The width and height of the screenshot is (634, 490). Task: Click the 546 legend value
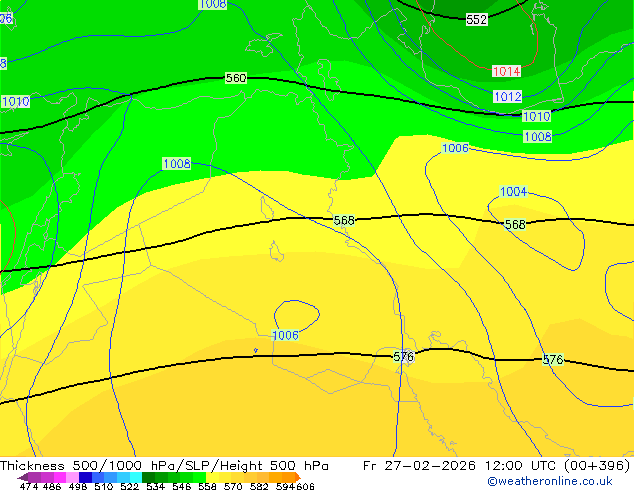point(182,486)
